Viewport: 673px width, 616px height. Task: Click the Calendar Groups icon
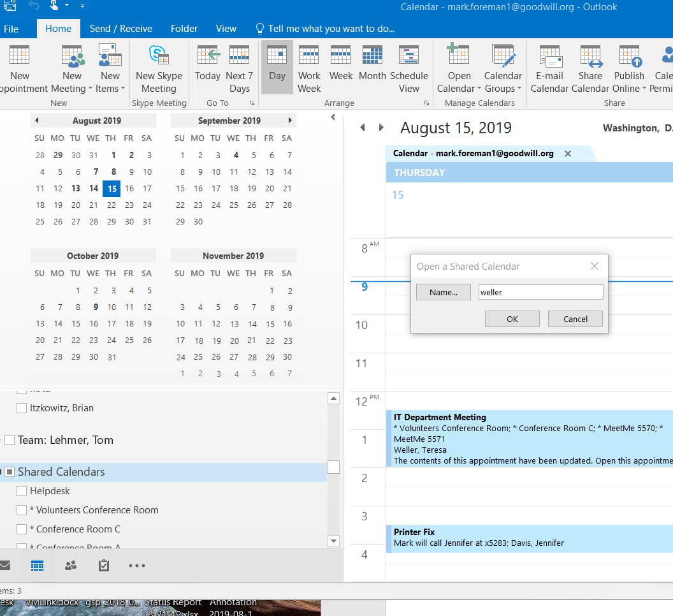[503, 68]
